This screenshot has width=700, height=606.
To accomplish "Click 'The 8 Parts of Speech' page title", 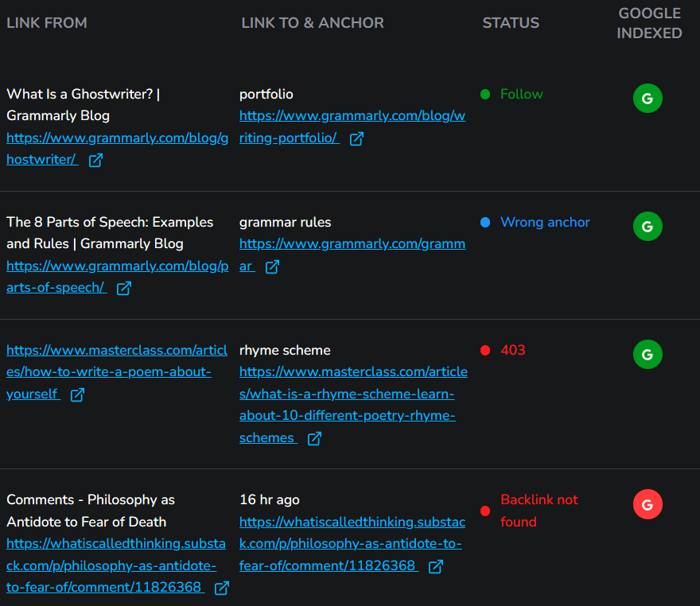I will (110, 233).
